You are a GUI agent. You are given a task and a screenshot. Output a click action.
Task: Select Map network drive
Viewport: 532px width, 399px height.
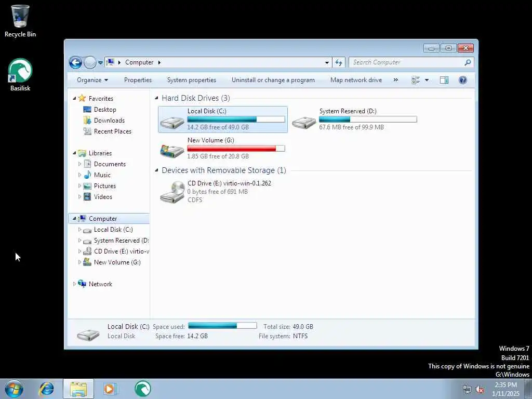coord(356,80)
